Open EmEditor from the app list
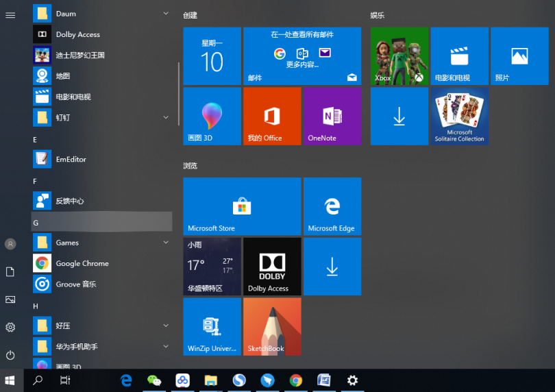Image resolution: width=555 pixels, height=392 pixels. pyautogui.click(x=102, y=160)
